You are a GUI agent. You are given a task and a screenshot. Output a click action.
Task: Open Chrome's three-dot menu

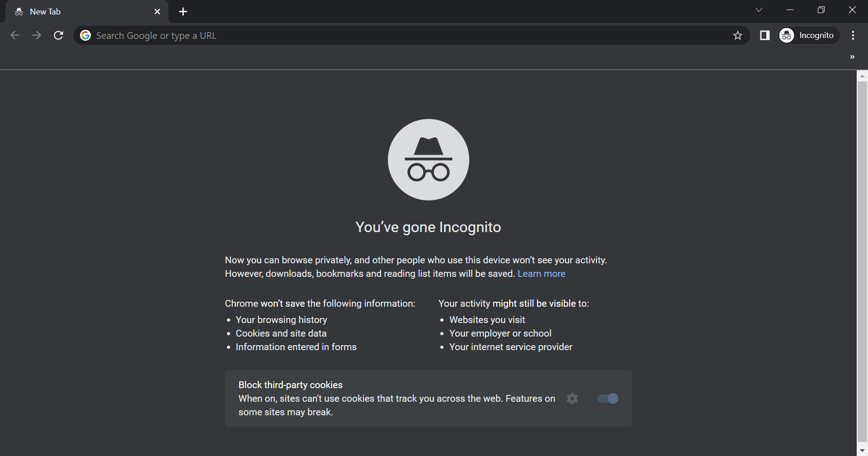click(853, 35)
